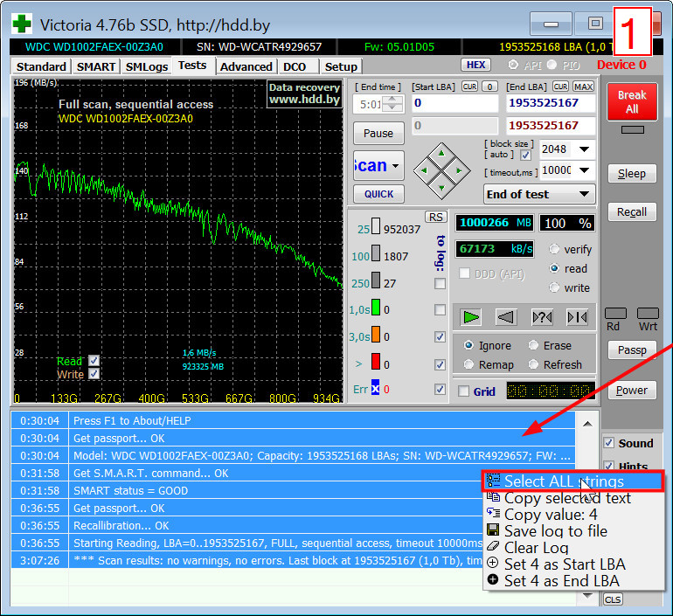The width and height of the screenshot is (673, 616).
Task: Click the reverse playback arrow icon
Action: pyautogui.click(x=506, y=317)
